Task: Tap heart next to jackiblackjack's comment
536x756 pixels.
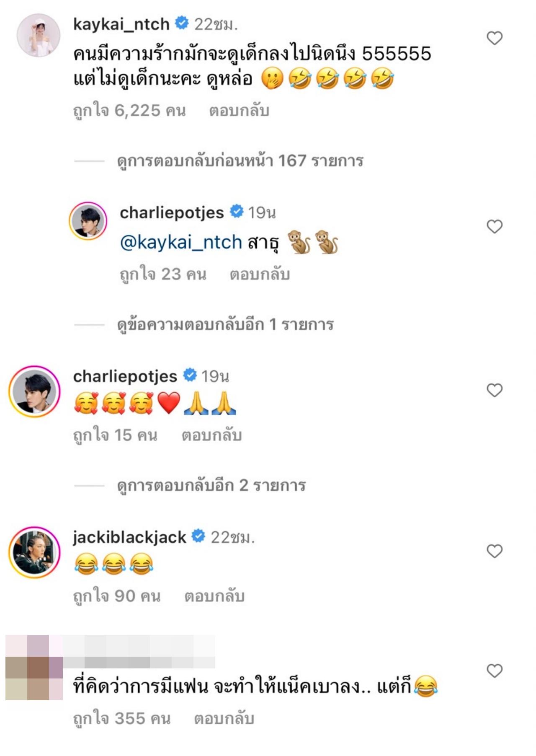Action: (x=495, y=551)
